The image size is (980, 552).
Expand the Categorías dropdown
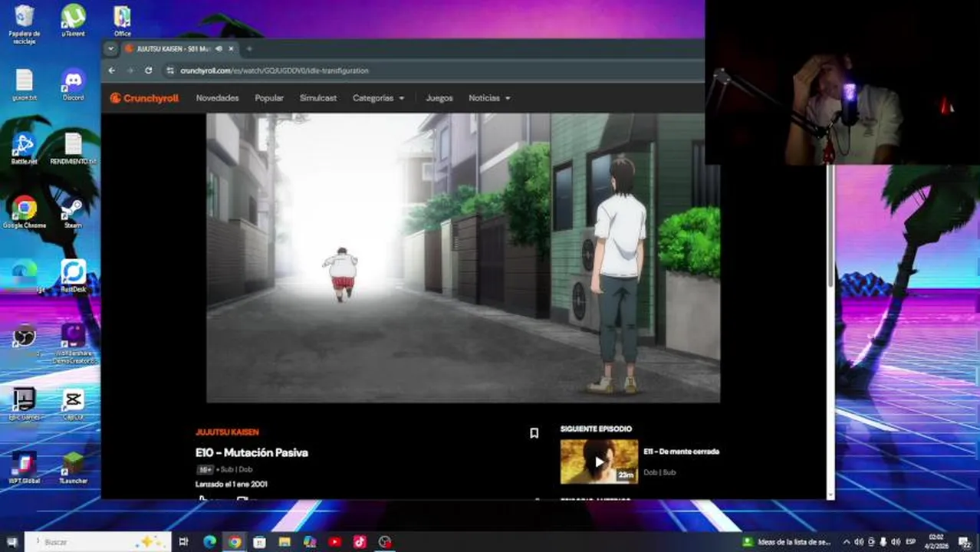[x=378, y=98]
